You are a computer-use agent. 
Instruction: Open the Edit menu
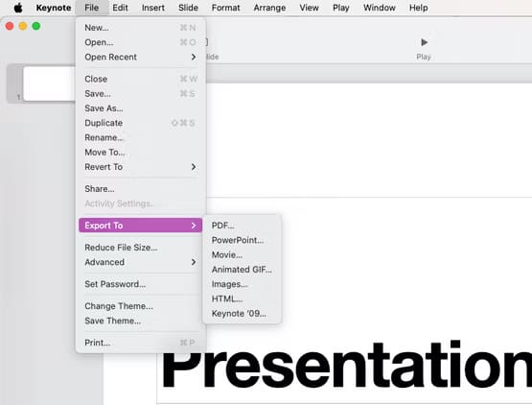coord(120,8)
